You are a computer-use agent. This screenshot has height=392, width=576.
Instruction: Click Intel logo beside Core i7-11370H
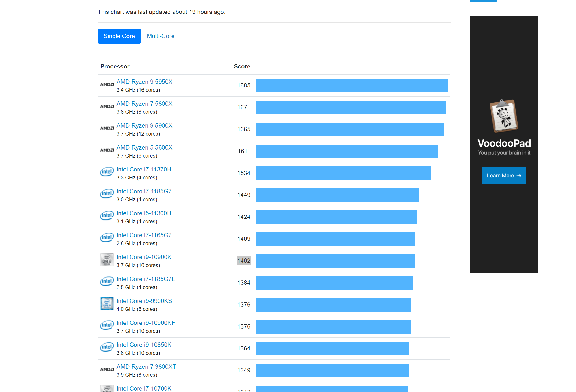click(x=107, y=172)
